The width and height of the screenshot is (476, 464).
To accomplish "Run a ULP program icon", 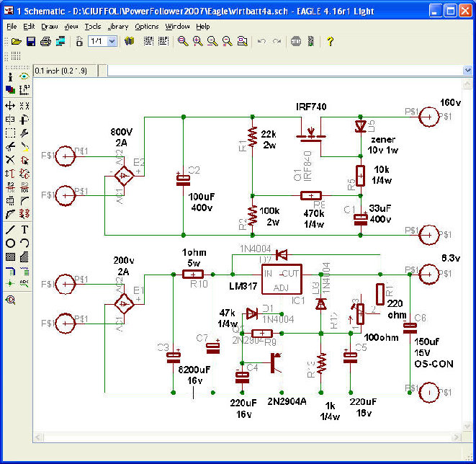I will (x=163, y=41).
